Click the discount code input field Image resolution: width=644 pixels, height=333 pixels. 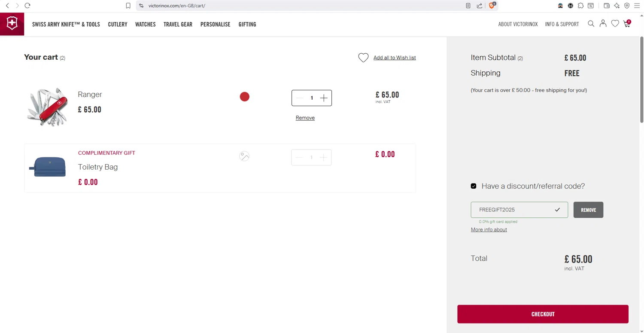(519, 210)
